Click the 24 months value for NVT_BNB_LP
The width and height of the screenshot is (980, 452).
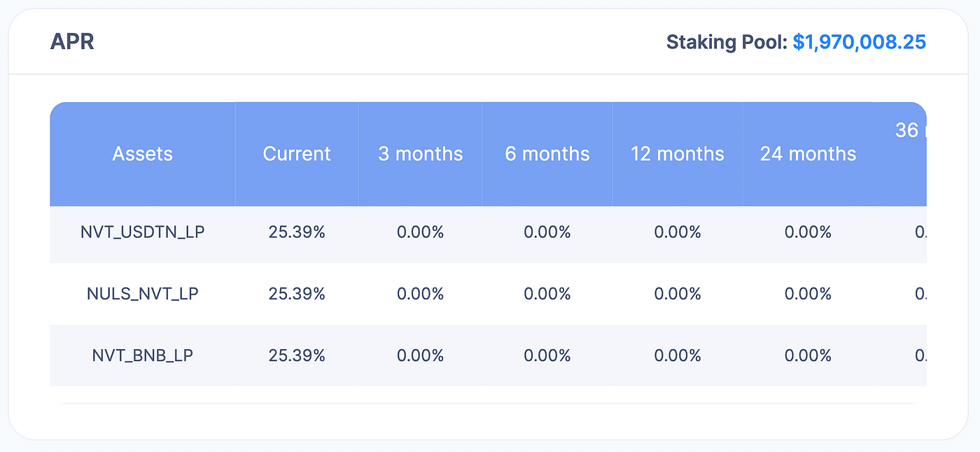[x=808, y=355]
